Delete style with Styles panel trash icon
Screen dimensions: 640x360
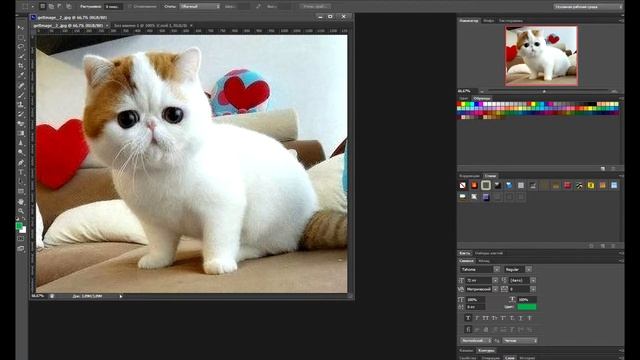613,246
